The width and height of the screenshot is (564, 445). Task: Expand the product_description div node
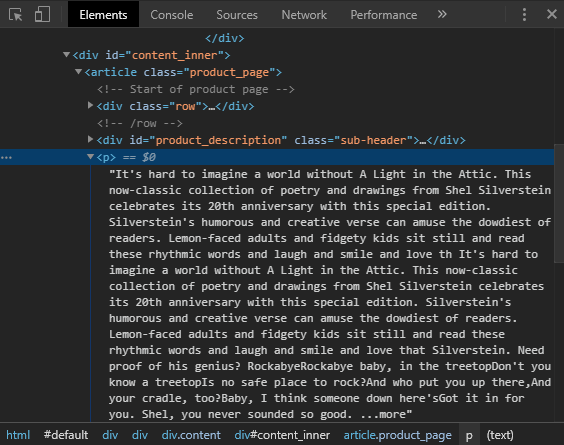90,139
